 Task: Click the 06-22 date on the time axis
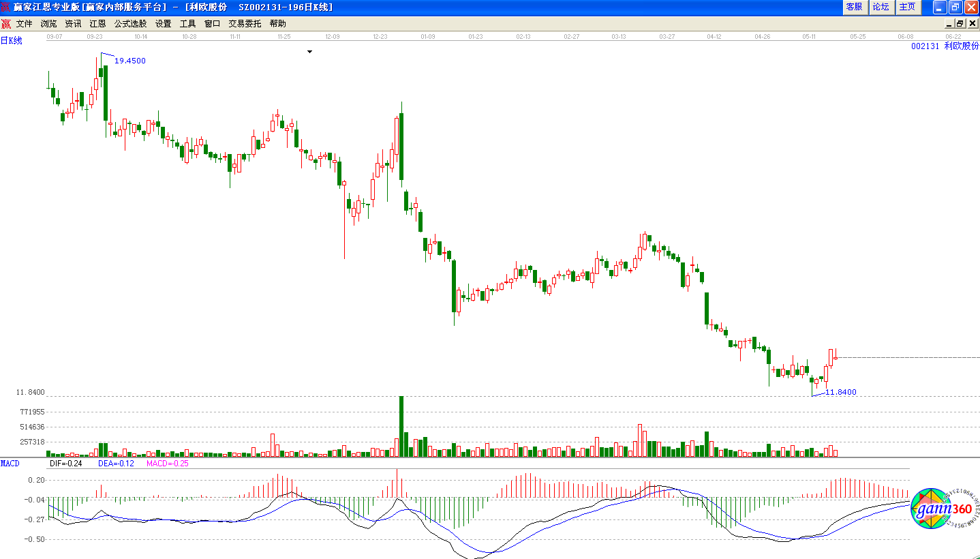(x=953, y=36)
